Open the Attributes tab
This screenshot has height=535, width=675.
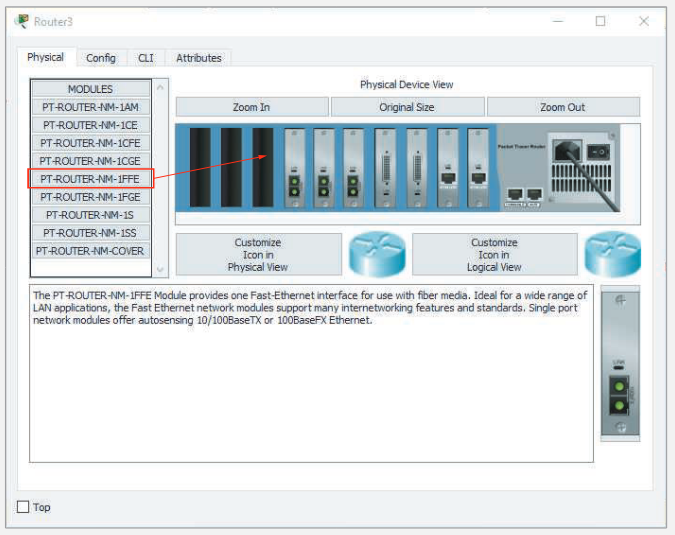click(198, 58)
